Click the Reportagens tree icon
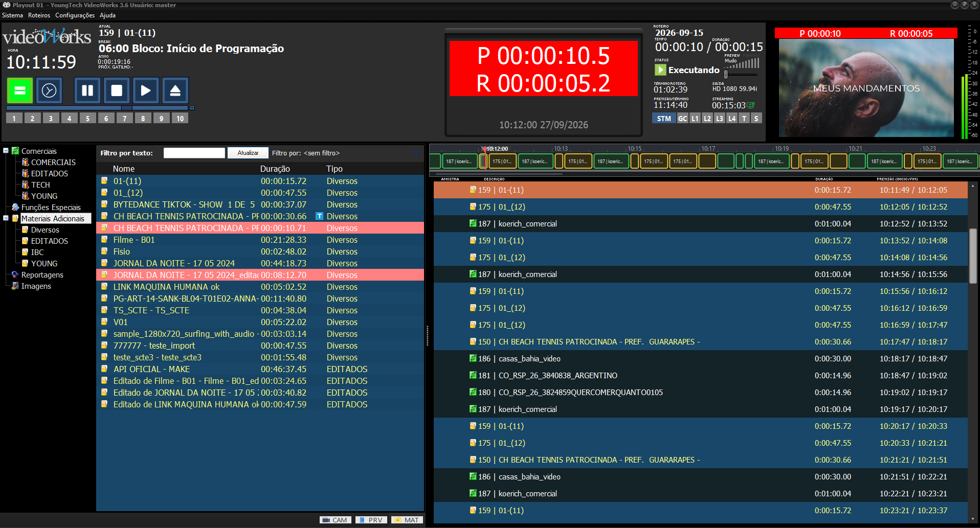980x528 pixels. [15, 274]
